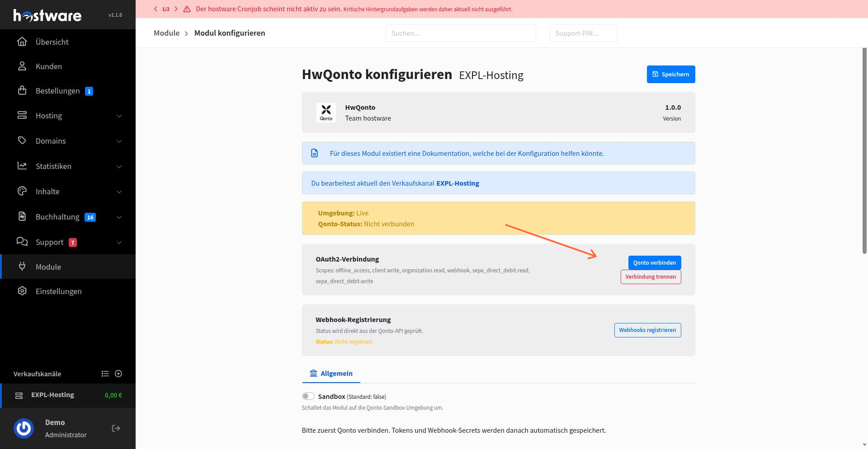Click the Buchhaltung document icon
Image resolution: width=868 pixels, height=449 pixels.
(22, 216)
